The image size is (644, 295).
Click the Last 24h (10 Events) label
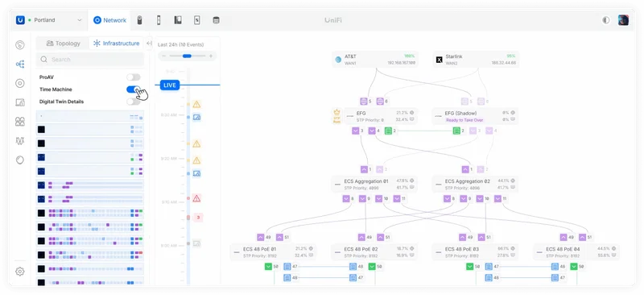click(180, 44)
